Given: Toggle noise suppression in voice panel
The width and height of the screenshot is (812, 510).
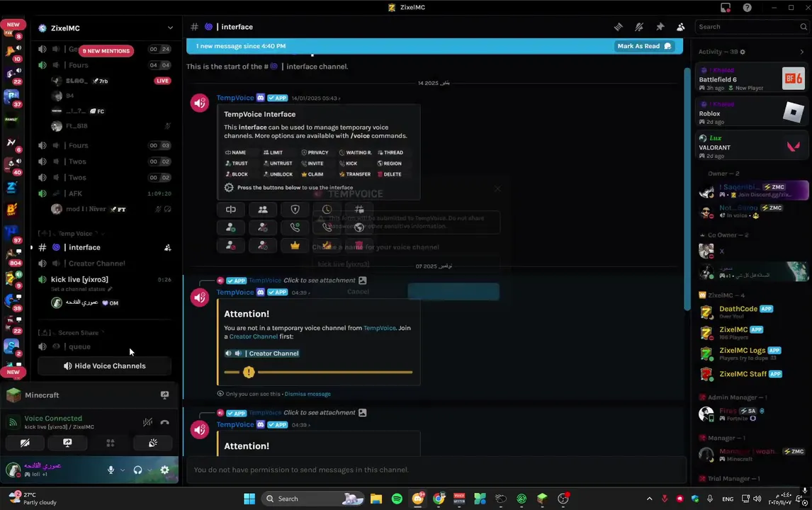Looking at the screenshot, I should click(x=147, y=422).
